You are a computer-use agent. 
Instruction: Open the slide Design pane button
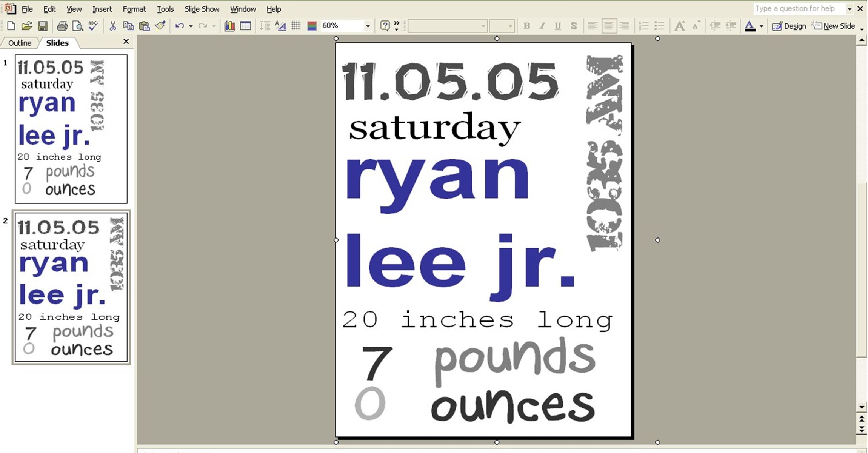click(789, 26)
